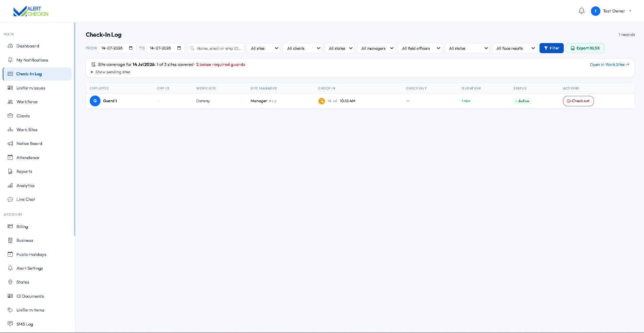644x333 pixels.
Task: Click the 2 below required guards link
Action: click(221, 65)
